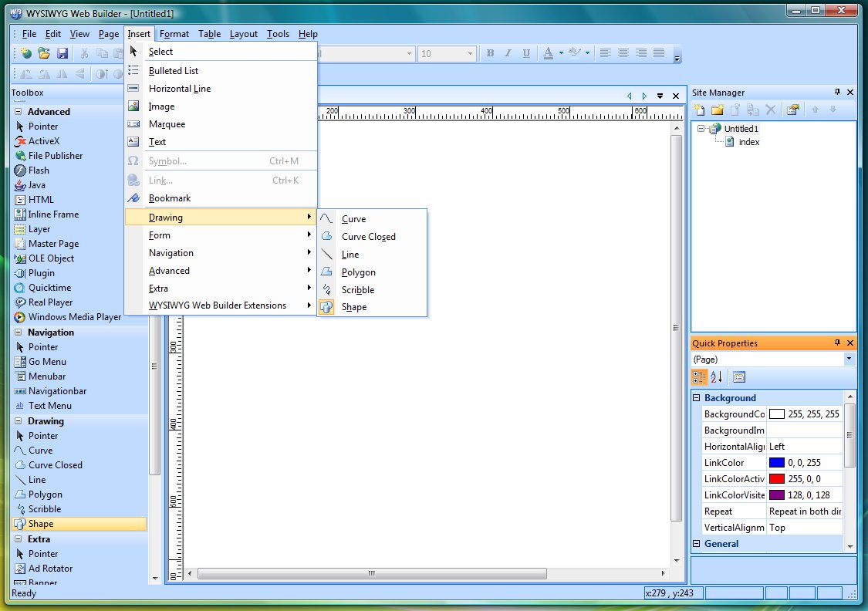This screenshot has height=611, width=868.
Task: Choose Shape in Drawing submenu
Action: tap(372, 307)
